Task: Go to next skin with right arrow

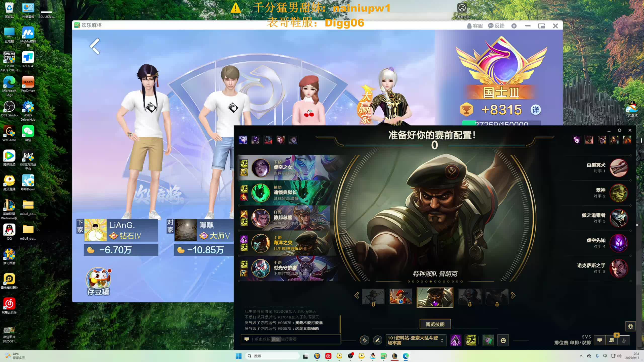Action: (513, 295)
